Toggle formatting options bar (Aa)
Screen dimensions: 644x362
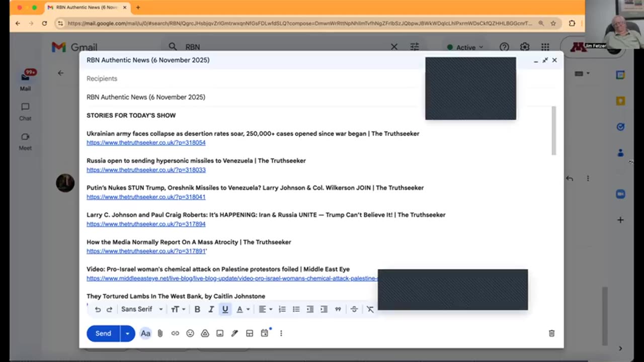[145, 333]
